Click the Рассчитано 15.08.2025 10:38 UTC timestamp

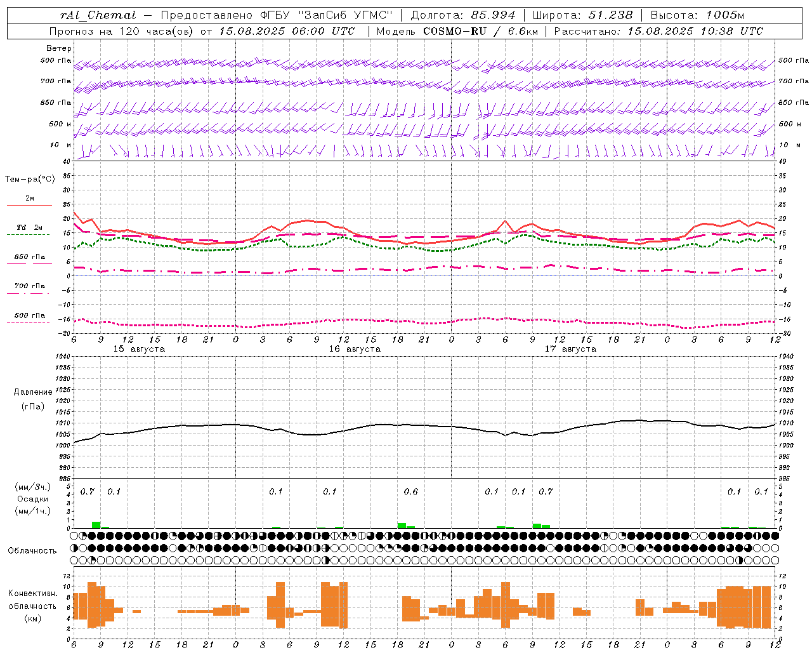(658, 31)
